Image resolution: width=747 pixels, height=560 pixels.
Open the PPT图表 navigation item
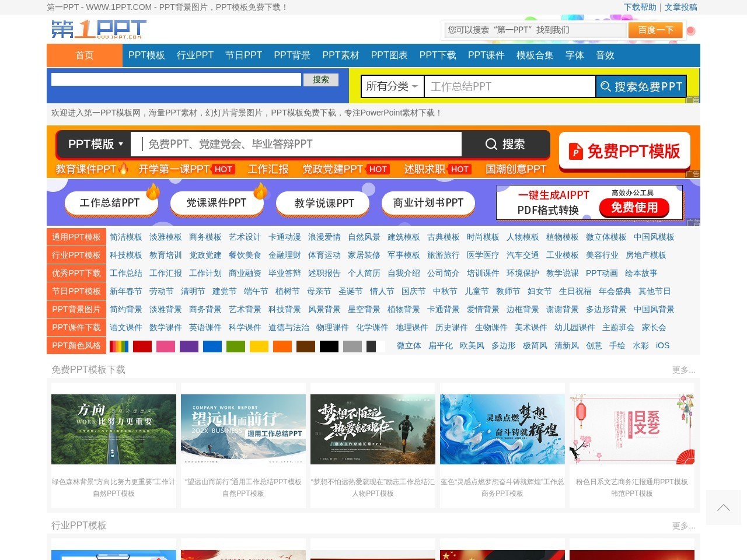(389, 55)
